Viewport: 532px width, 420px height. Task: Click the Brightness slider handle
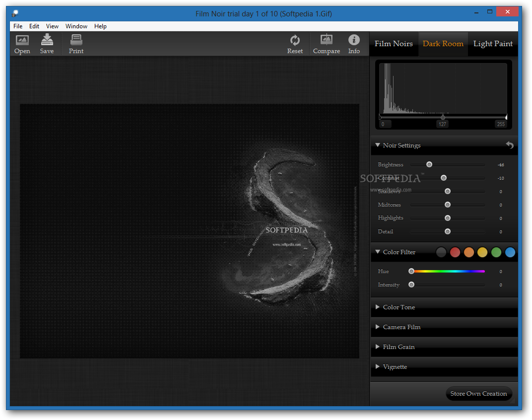pos(429,165)
